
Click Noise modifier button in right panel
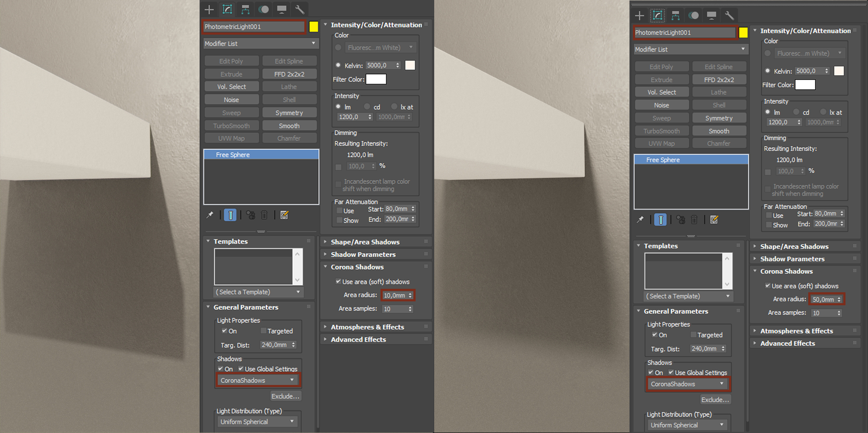[x=661, y=105]
